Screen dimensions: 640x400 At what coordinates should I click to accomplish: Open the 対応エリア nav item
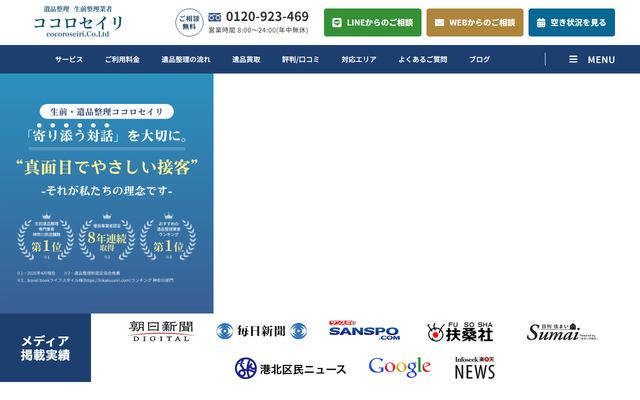359,59
